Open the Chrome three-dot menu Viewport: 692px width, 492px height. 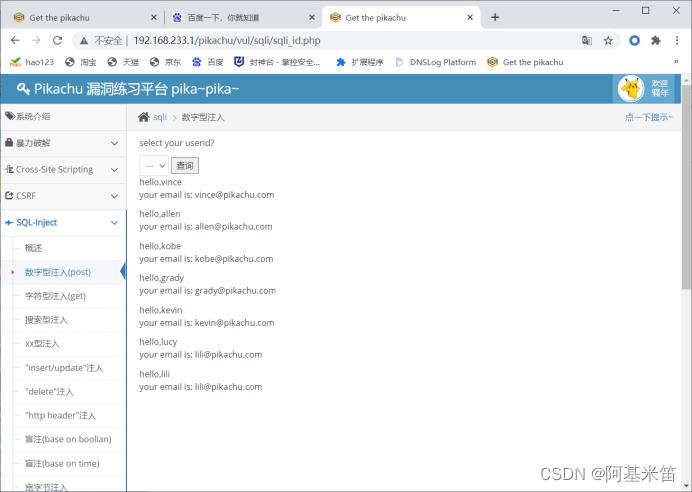pyautogui.click(x=677, y=41)
